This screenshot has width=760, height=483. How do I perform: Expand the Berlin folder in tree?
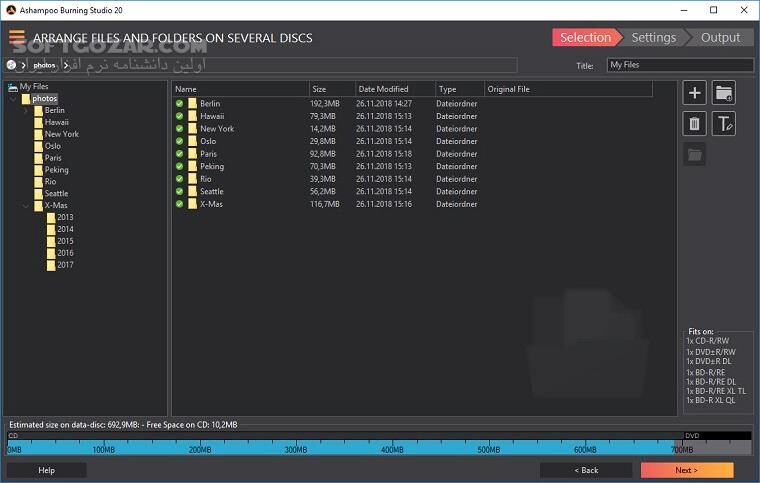point(26,110)
